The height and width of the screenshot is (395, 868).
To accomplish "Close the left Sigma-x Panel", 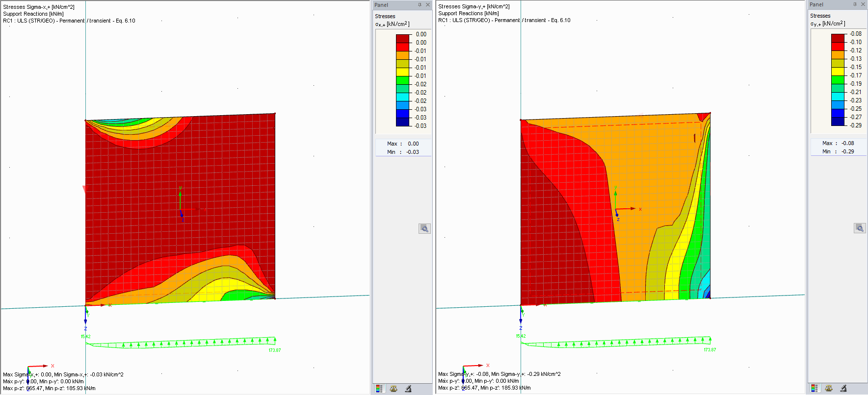I will [428, 5].
